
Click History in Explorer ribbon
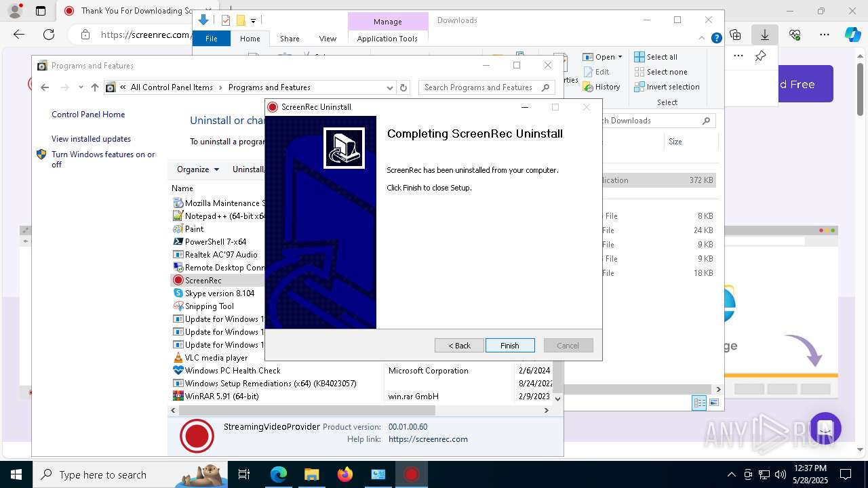601,87
